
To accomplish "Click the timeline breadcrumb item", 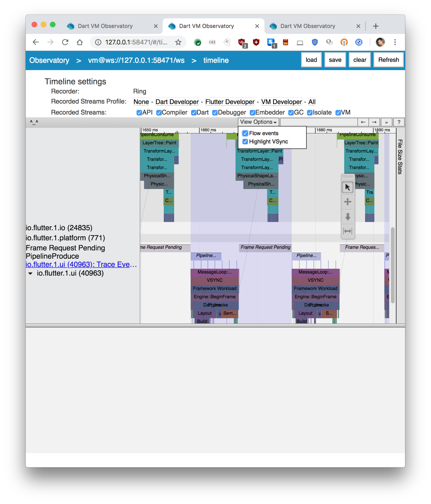I will [x=216, y=60].
